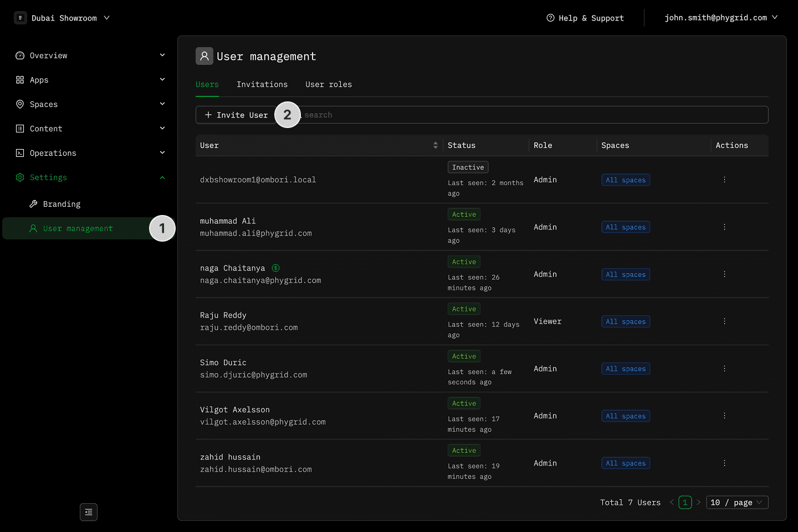Click the Operations terminal icon
The width and height of the screenshot is (798, 532).
[x=20, y=153]
